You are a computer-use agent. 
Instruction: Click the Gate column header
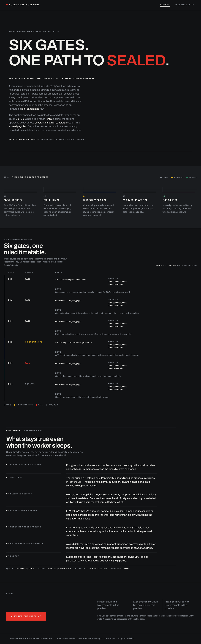(x=11, y=273)
